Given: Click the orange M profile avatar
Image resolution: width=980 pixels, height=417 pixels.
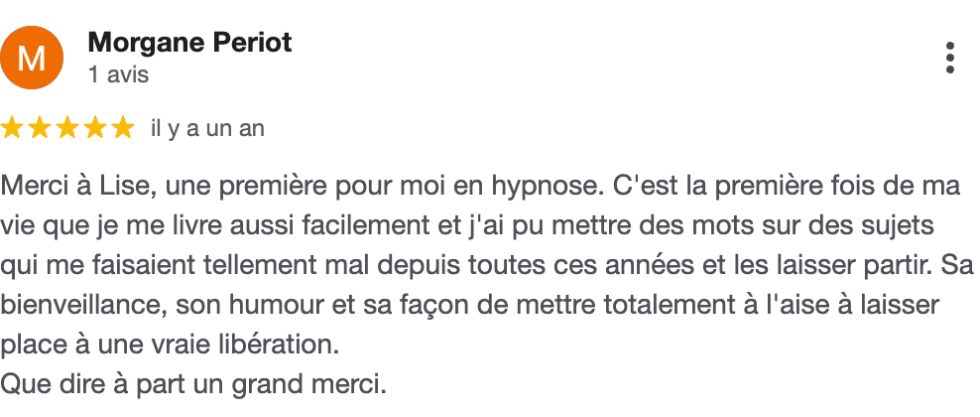Looking at the screenshot, I should pyautogui.click(x=33, y=58).
